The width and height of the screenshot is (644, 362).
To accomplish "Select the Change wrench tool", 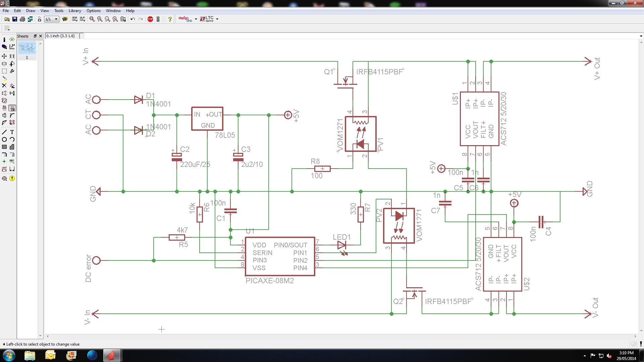I will pos(12,71).
